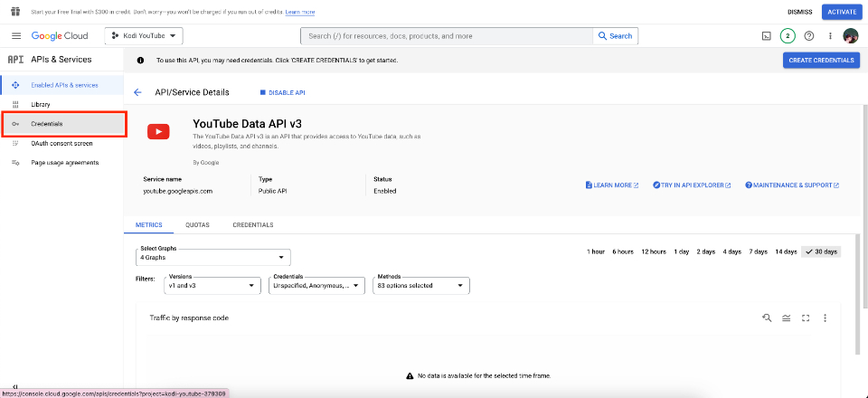Image resolution: width=868 pixels, height=398 pixels.
Task: Click the page vertical scrollbar
Action: (864, 204)
